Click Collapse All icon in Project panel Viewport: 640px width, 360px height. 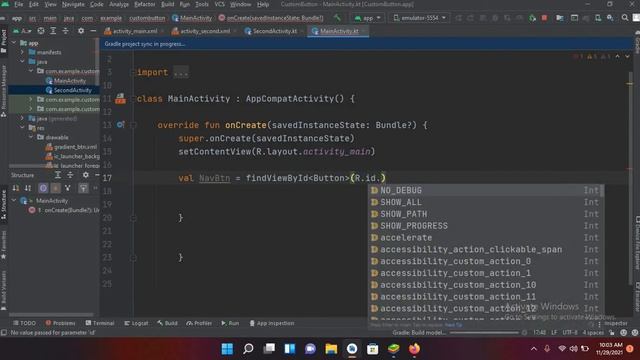[x=65, y=31]
